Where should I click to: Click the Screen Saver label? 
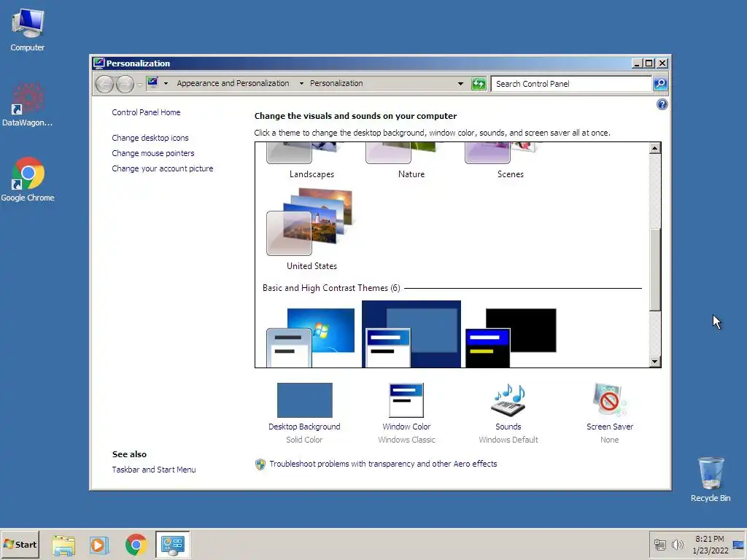coord(610,427)
